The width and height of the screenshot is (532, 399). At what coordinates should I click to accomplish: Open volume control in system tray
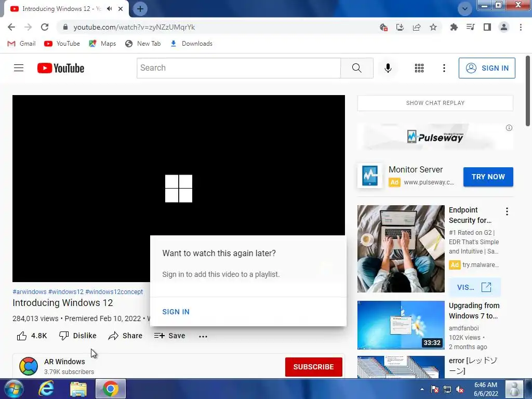point(460,390)
